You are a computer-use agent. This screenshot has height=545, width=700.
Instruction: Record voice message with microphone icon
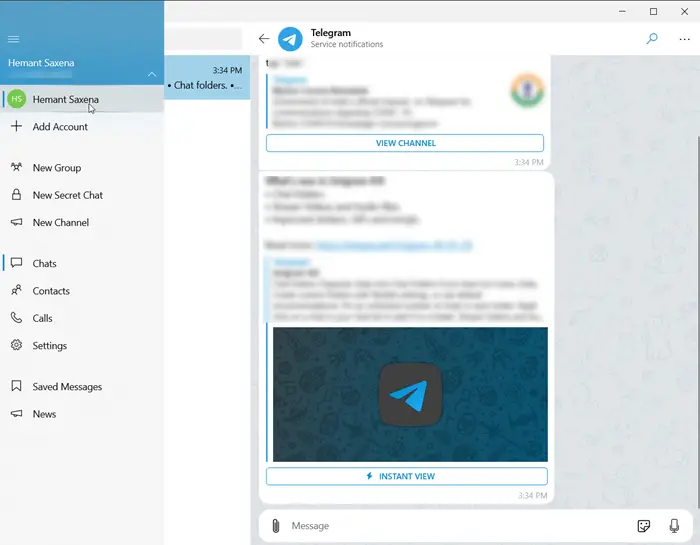point(674,526)
